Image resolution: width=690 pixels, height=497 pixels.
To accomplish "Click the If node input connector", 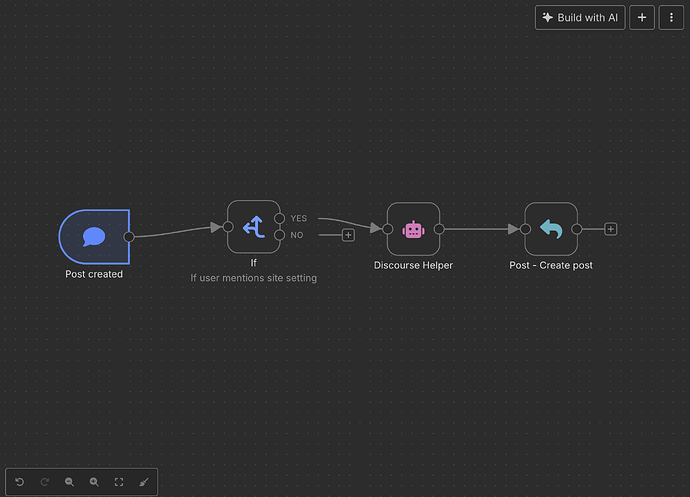I will 228,227.
